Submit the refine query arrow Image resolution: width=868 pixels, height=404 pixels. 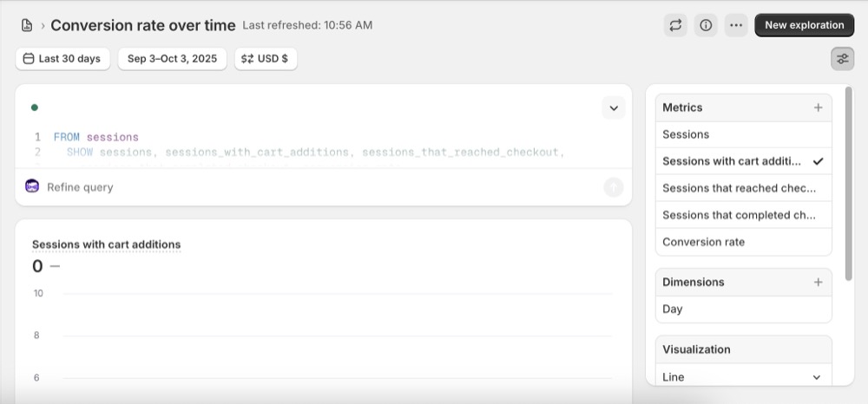(x=614, y=186)
